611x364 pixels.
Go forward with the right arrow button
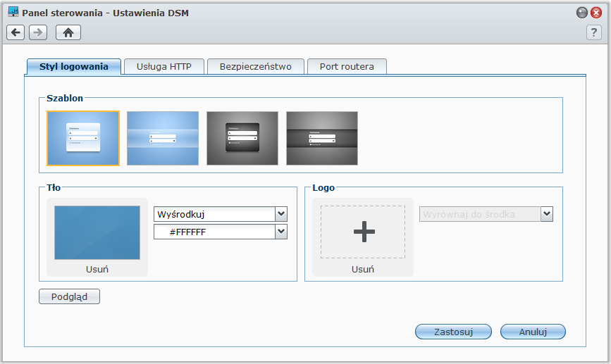(38, 32)
